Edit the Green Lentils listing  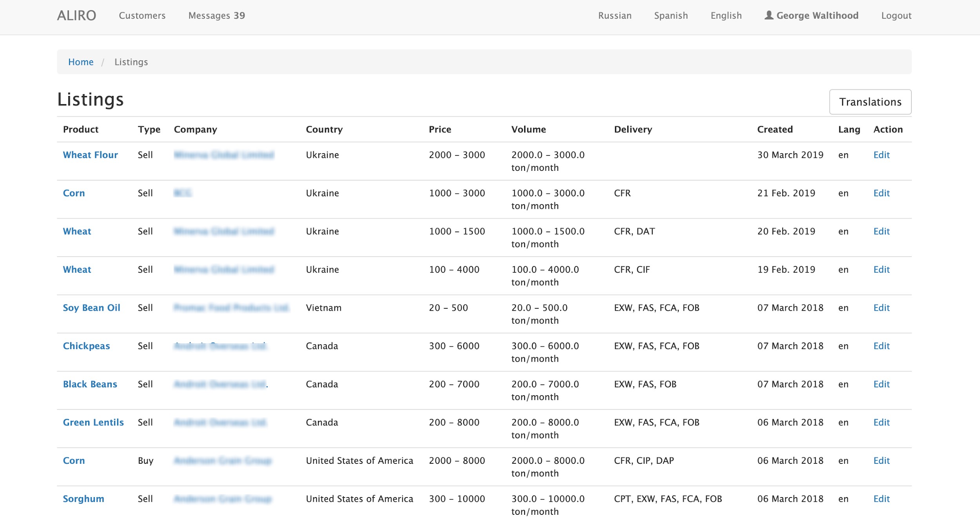tap(882, 422)
